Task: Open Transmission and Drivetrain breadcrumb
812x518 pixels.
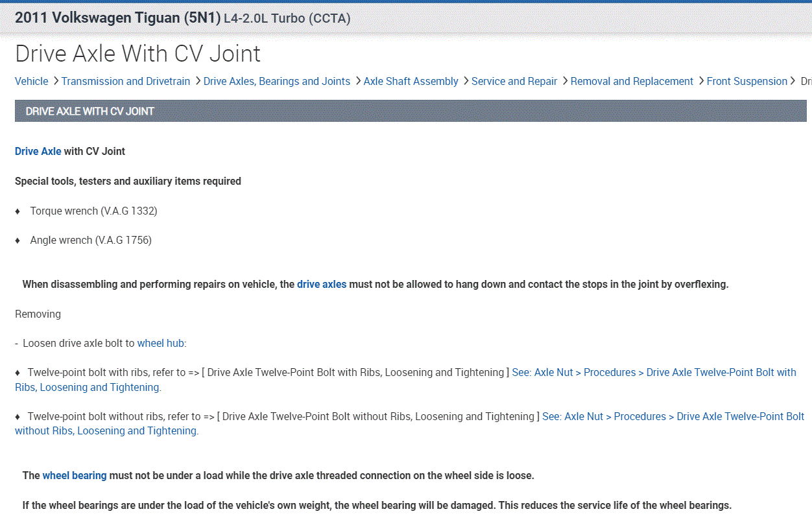Action: pos(126,81)
